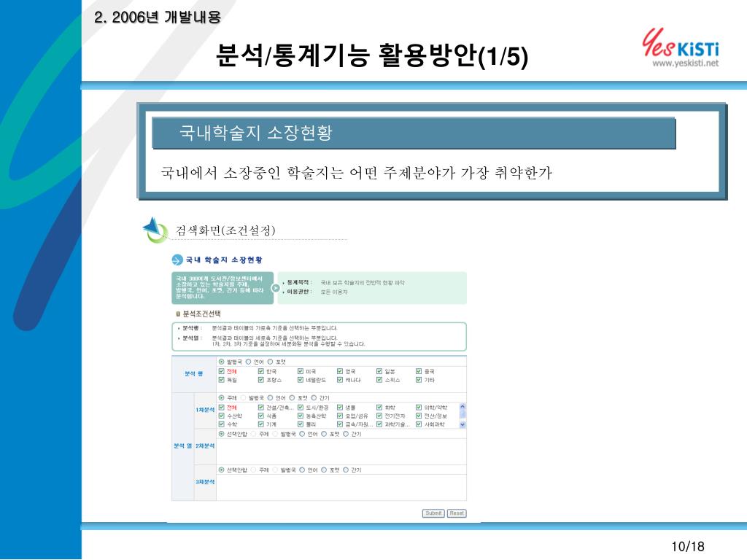
Task: Uncheck the 중국 checkbox
Action: pyautogui.click(x=419, y=371)
